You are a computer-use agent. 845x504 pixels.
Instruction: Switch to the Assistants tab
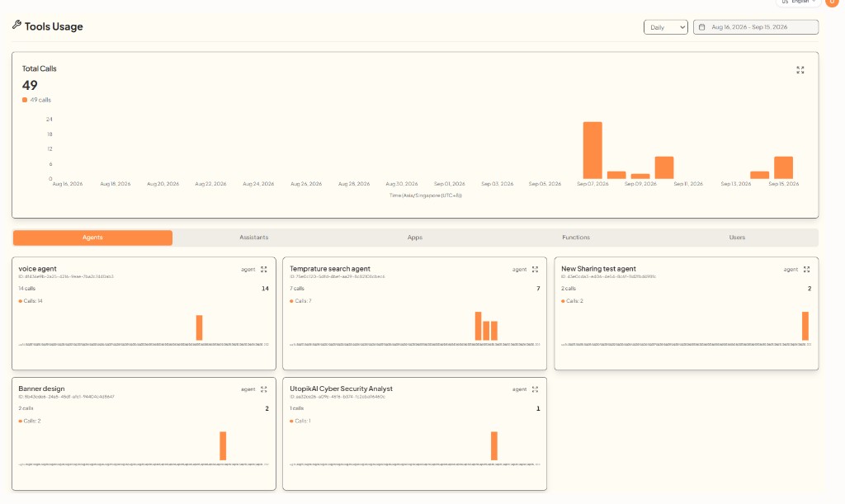254,238
